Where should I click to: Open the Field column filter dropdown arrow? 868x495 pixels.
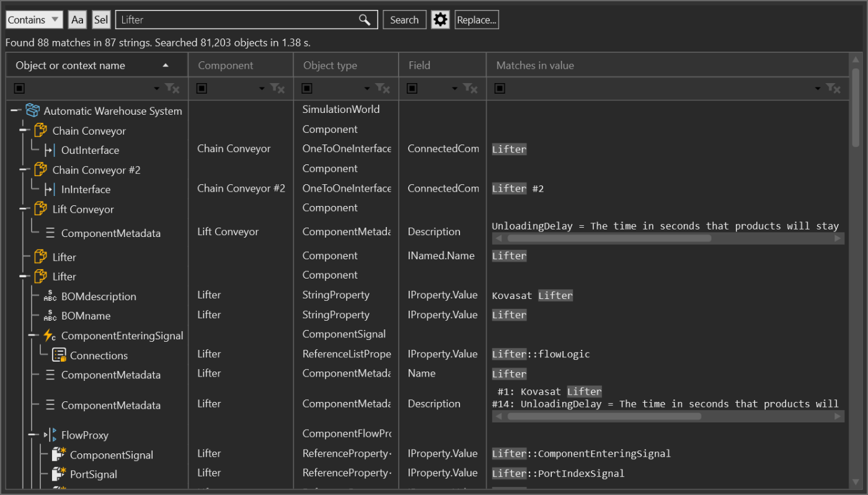click(x=455, y=89)
